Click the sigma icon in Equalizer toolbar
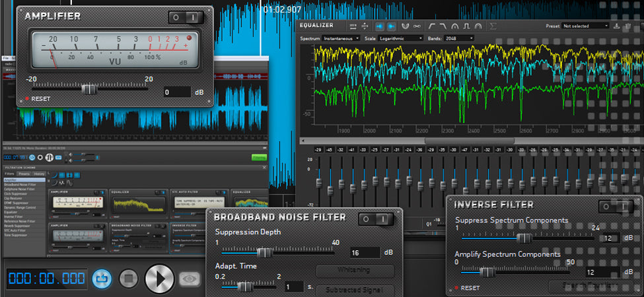This screenshot has width=644, height=297. (x=493, y=26)
